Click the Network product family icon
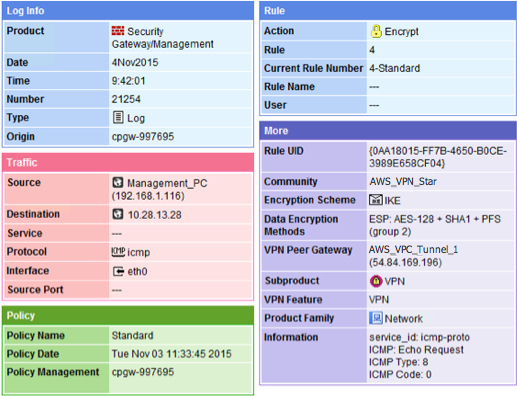 pos(376,318)
